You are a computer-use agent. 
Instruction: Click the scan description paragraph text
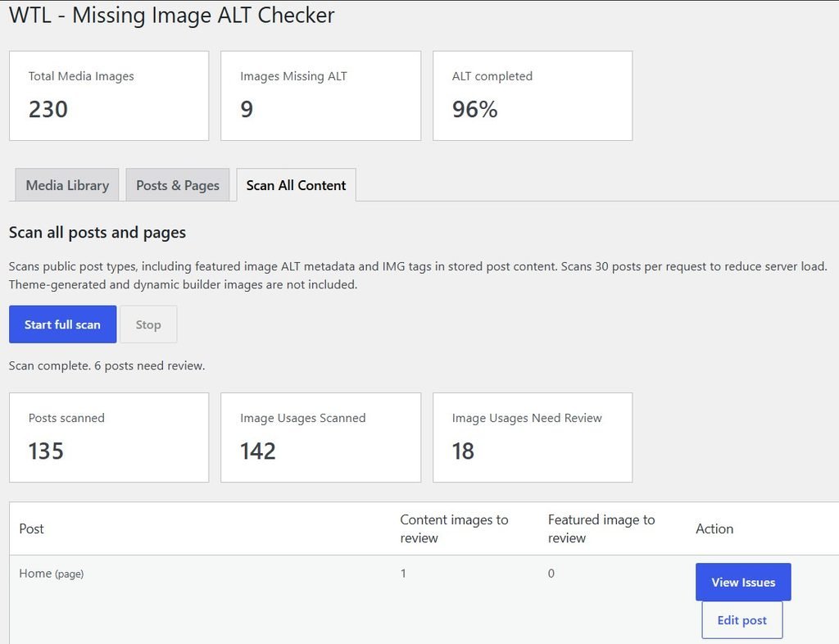(x=418, y=275)
